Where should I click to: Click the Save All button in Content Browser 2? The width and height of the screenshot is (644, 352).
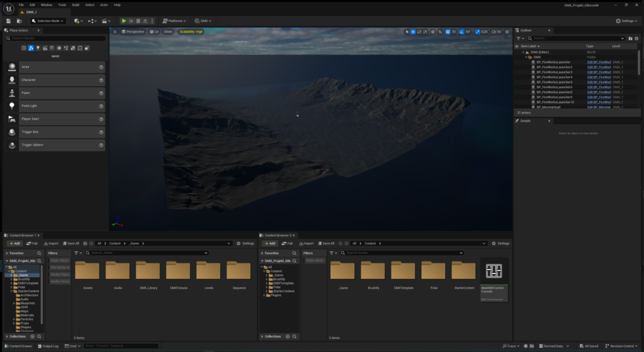click(x=326, y=243)
